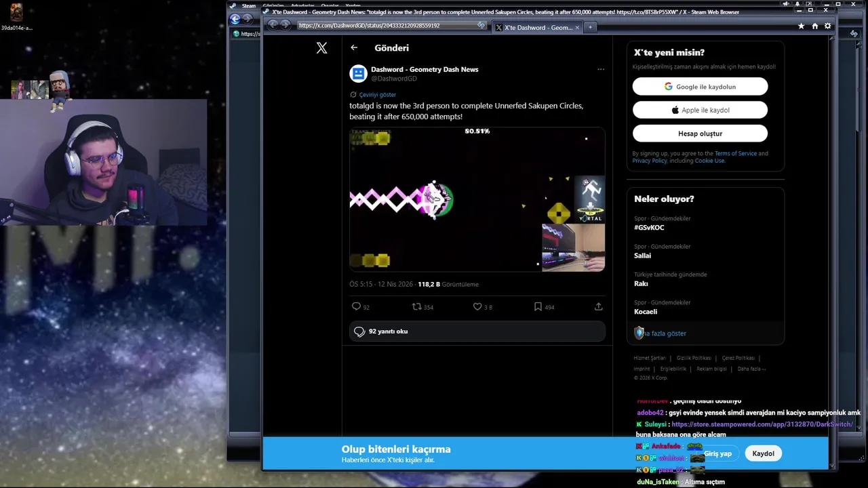Like the post via heart icon
The height and width of the screenshot is (488, 868).
[x=477, y=306]
